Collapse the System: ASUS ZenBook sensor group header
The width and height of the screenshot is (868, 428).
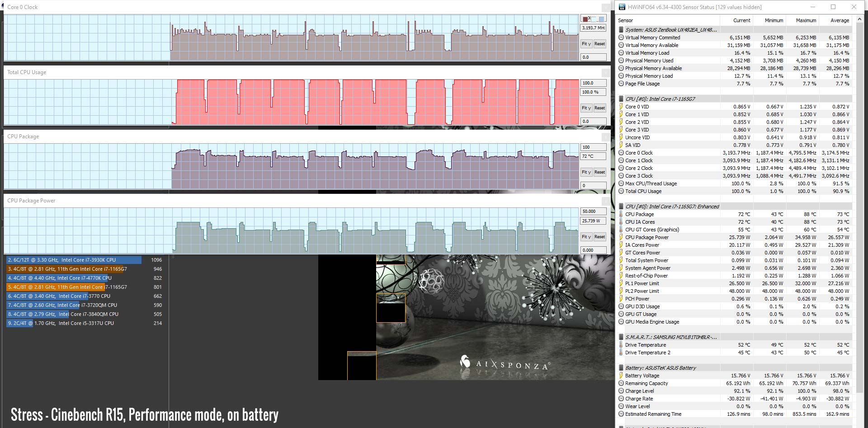[735, 30]
